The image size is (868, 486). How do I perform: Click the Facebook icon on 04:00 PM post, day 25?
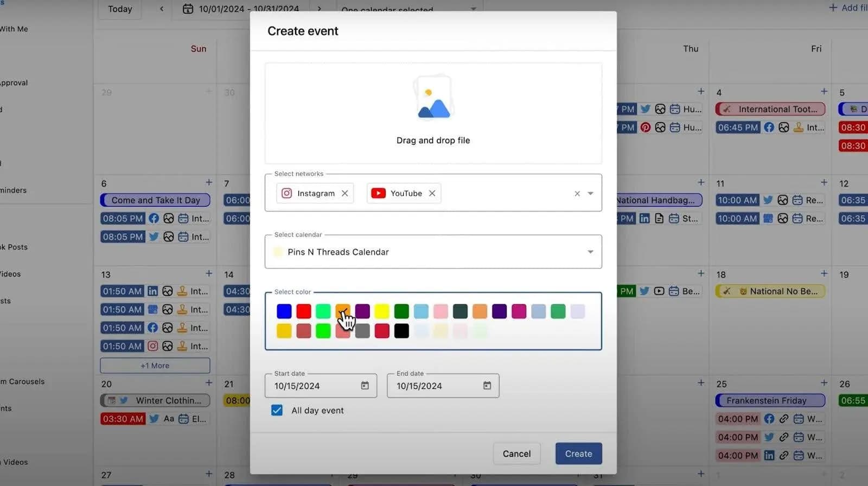(769, 419)
